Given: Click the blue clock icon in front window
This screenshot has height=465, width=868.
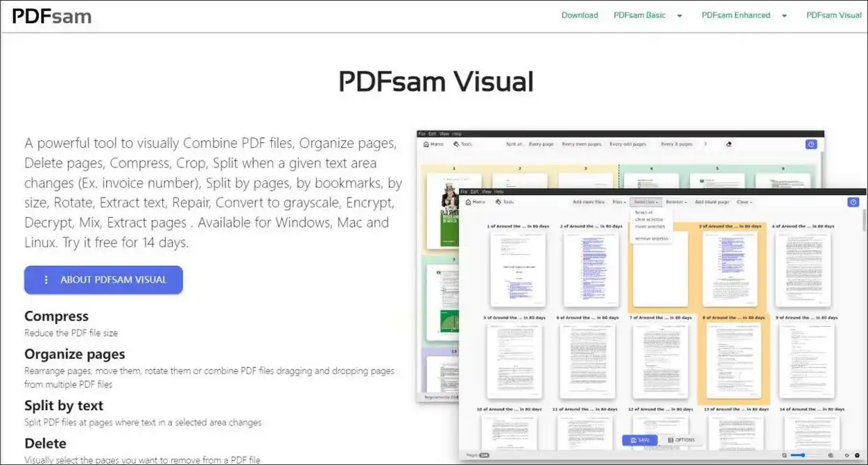Looking at the screenshot, I should 853,202.
